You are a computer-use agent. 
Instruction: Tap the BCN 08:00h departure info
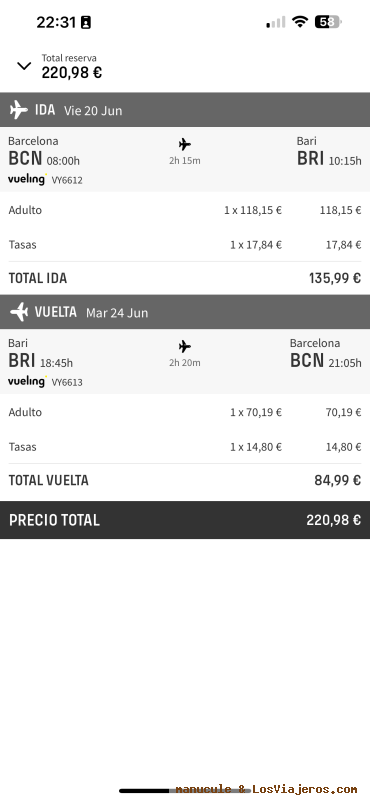pyautogui.click(x=44, y=159)
